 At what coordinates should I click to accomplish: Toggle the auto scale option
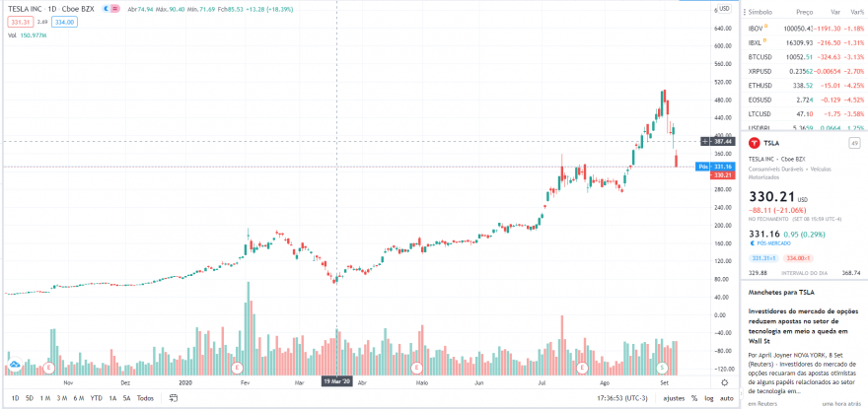(x=726, y=398)
